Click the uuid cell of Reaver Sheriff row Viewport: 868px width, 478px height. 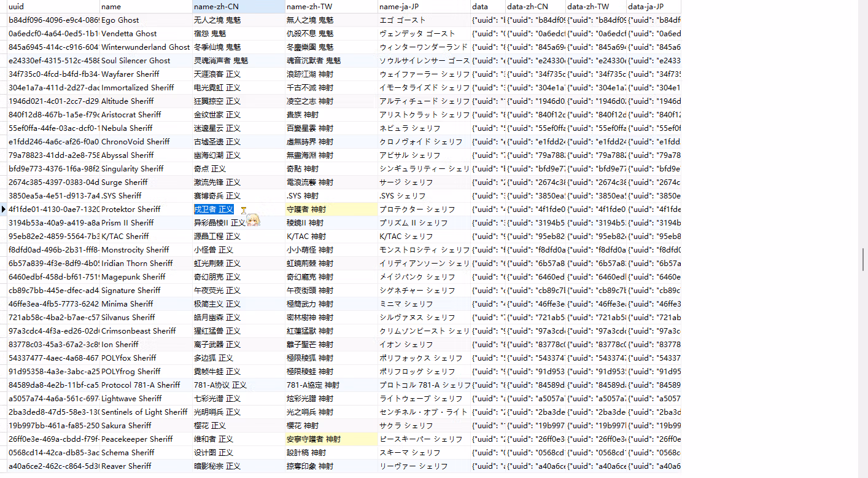point(53,466)
